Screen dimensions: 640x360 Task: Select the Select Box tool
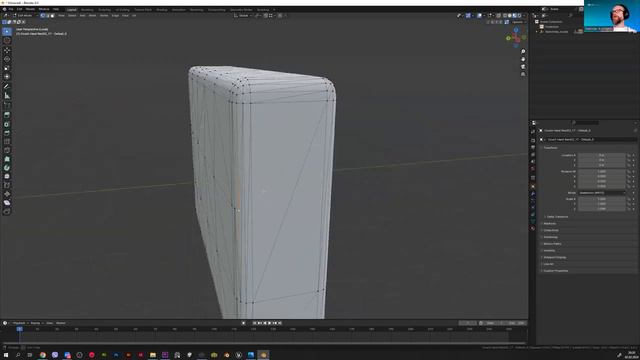[7, 31]
